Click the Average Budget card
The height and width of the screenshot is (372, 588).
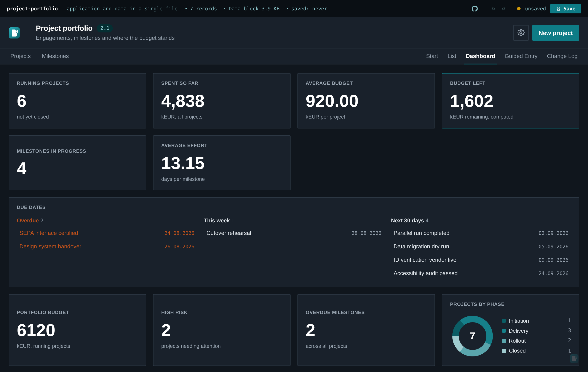[366, 101]
